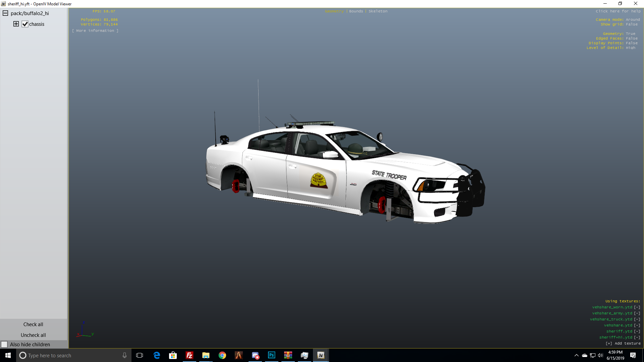This screenshot has height=362, width=644.
Task: Open FileZilla from the taskbar
Action: tap(189, 355)
